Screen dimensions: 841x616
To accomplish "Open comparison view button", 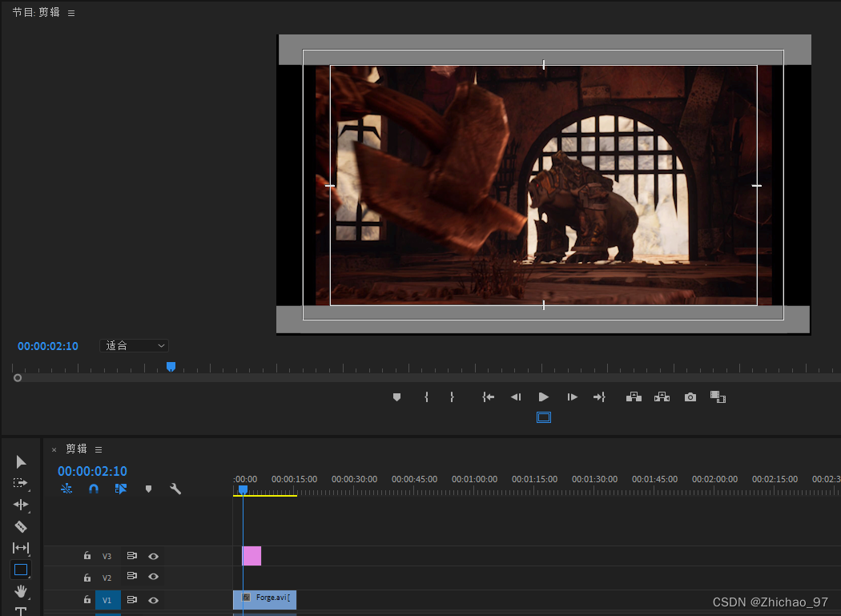I will 718,397.
